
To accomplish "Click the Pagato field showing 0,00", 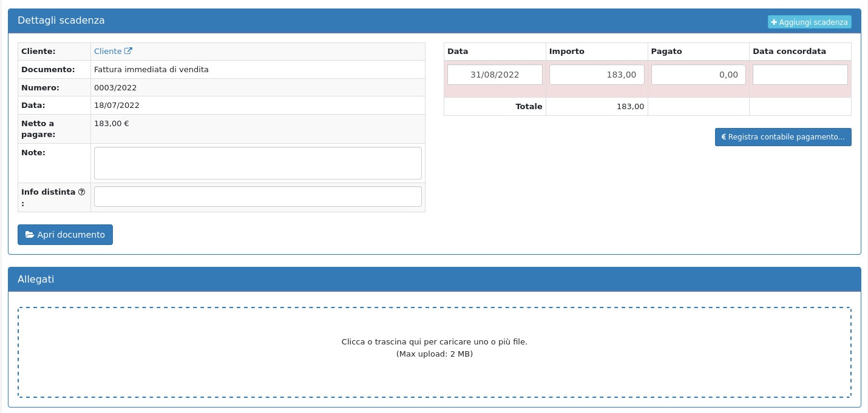I will click(698, 75).
